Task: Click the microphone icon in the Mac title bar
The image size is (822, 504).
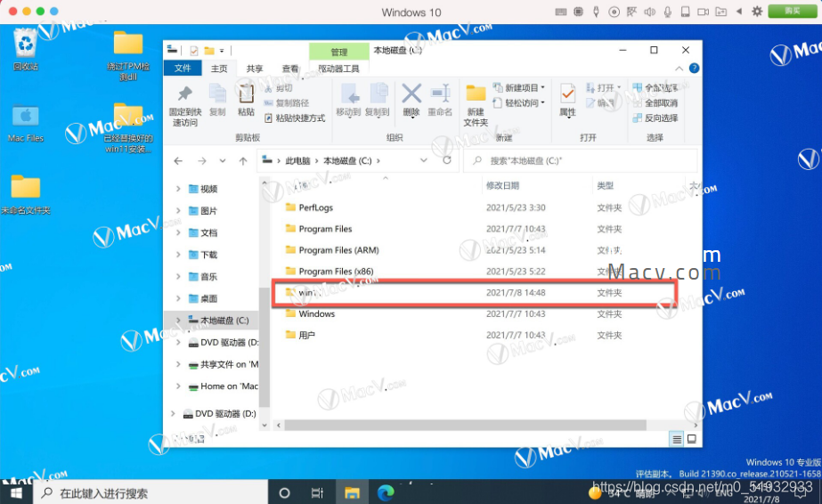Action: [x=667, y=12]
